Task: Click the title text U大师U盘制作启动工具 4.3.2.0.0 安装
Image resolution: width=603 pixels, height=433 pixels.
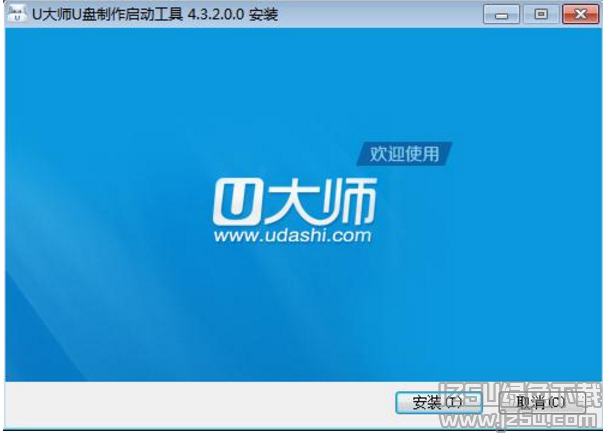Action: tap(155, 15)
